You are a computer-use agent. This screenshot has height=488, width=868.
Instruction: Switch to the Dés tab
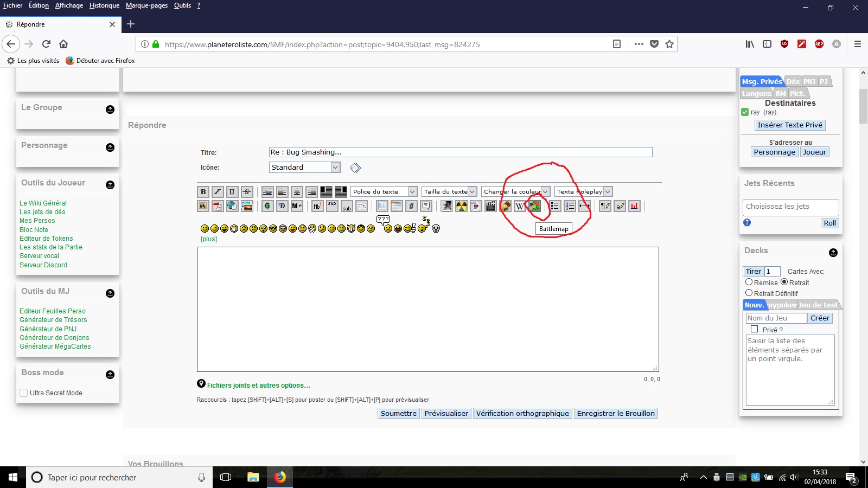(x=793, y=82)
